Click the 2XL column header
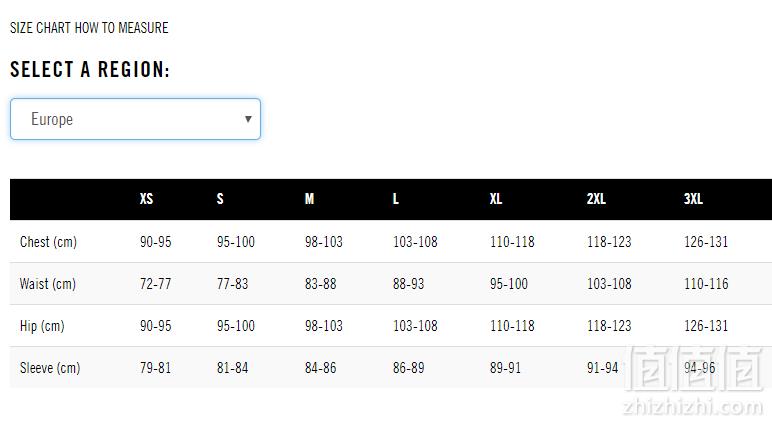 point(596,199)
